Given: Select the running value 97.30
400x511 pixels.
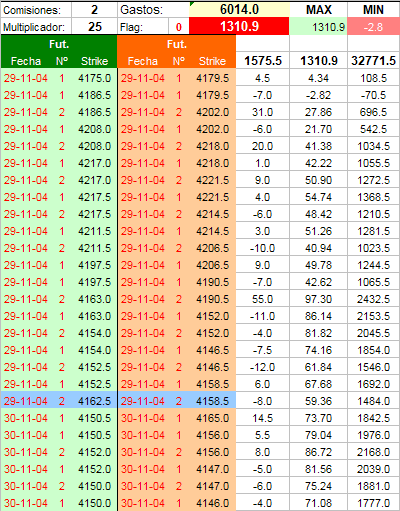Looking at the screenshot, I should (318, 299).
